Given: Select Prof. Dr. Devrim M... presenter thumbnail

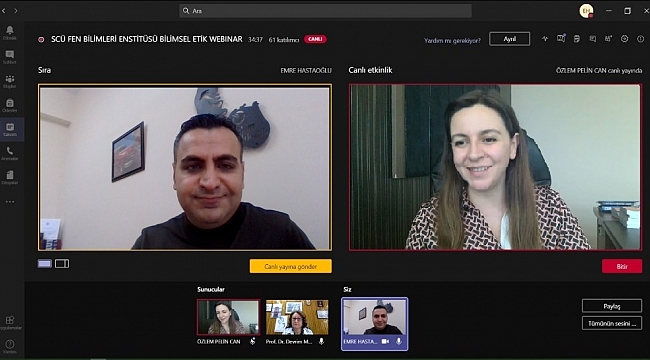Looking at the screenshot, I should coord(297,317).
